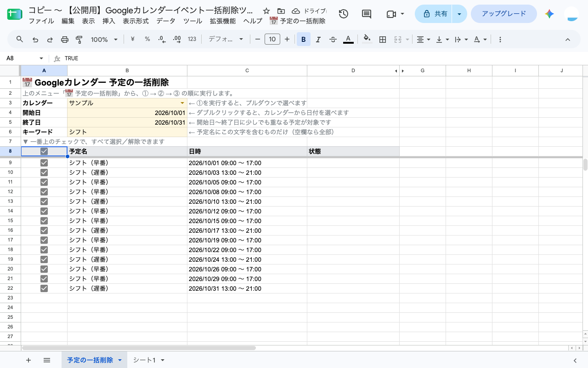Open the 挿入 menu
This screenshot has width=588, height=368.
[109, 21]
